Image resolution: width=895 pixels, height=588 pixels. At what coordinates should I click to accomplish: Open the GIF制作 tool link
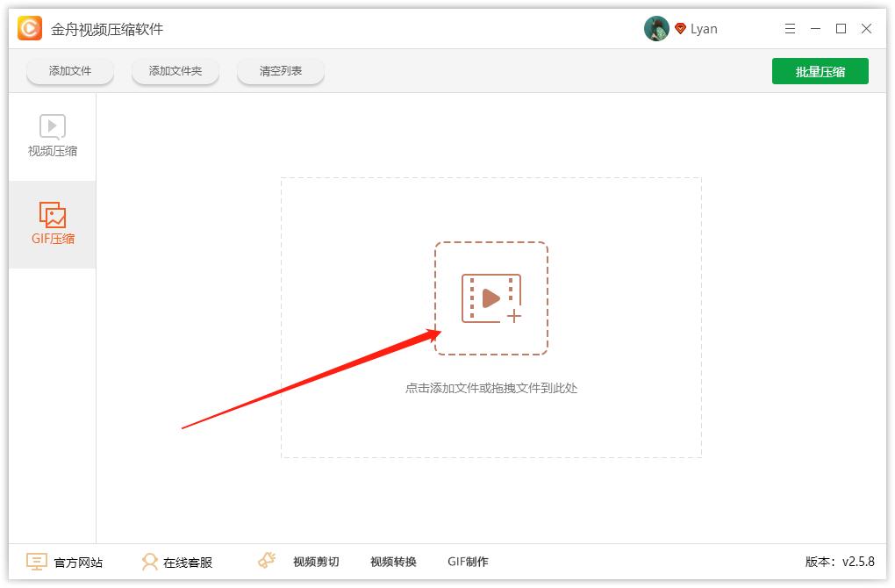tap(468, 563)
